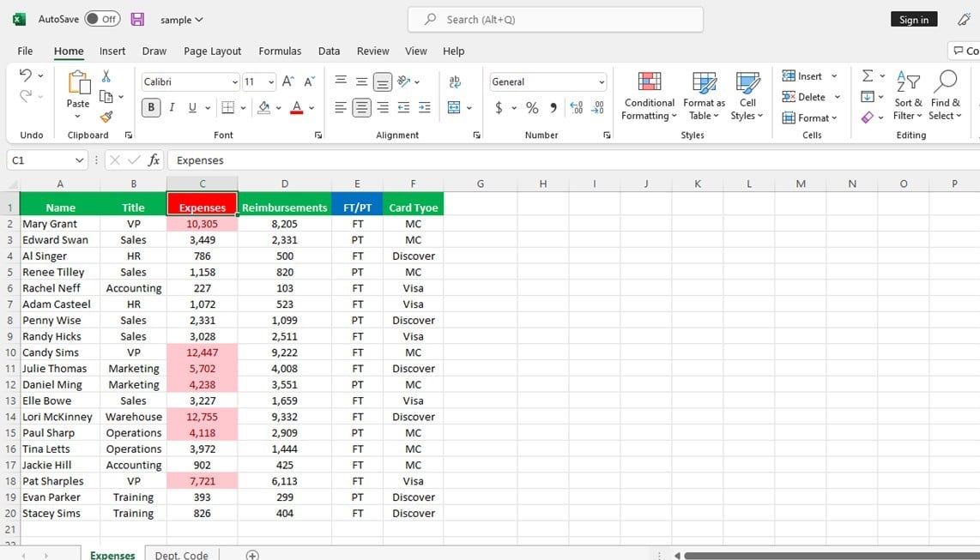980x560 pixels.
Task: Click the Decrease Indent icon
Action: coord(403,107)
